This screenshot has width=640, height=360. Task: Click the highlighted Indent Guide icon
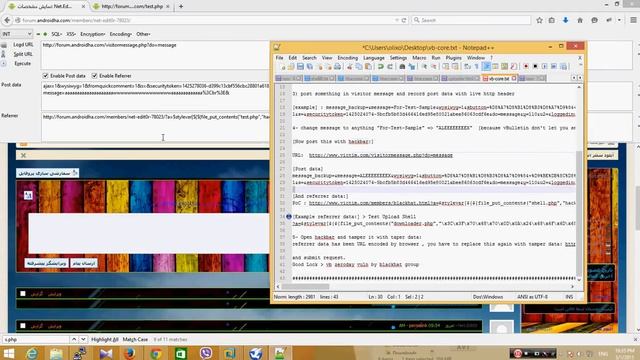pos(486,67)
